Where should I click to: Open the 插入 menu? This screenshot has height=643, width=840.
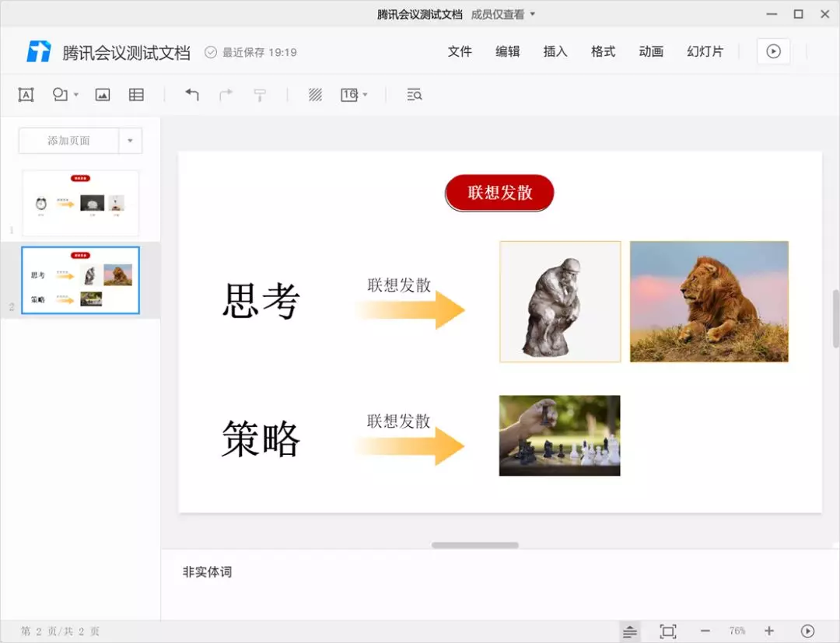555,51
